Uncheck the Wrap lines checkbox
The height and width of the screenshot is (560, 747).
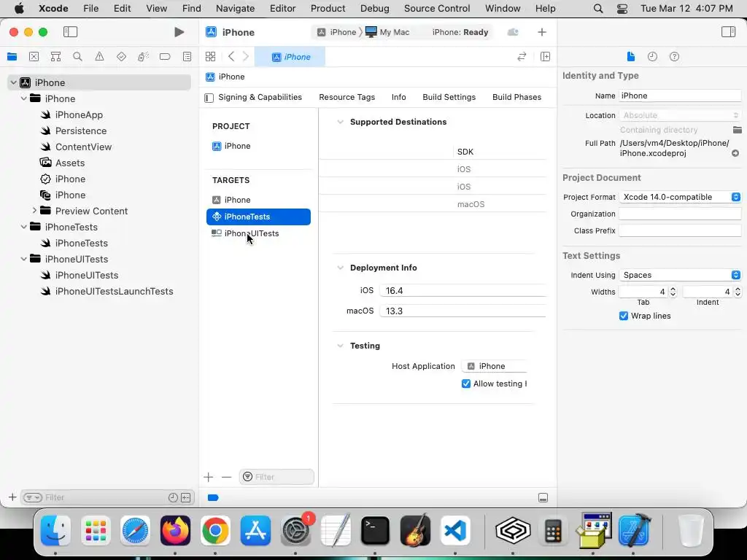623,316
